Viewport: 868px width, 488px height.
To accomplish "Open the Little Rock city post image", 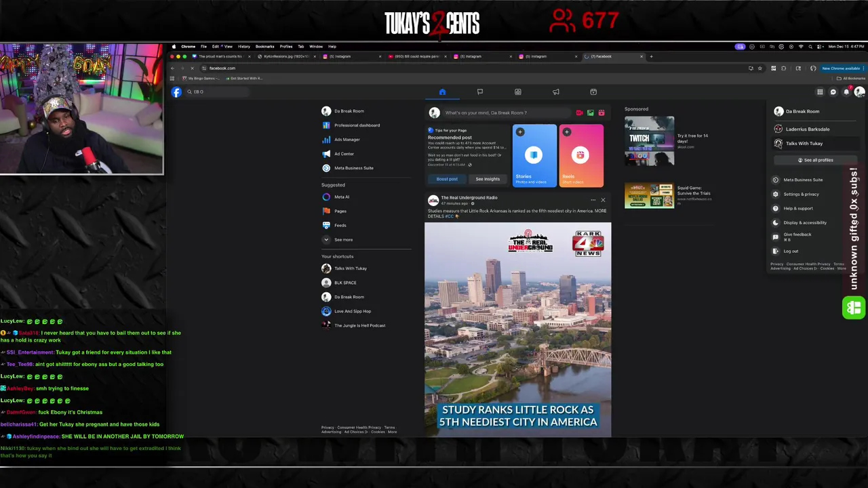I will (x=518, y=330).
